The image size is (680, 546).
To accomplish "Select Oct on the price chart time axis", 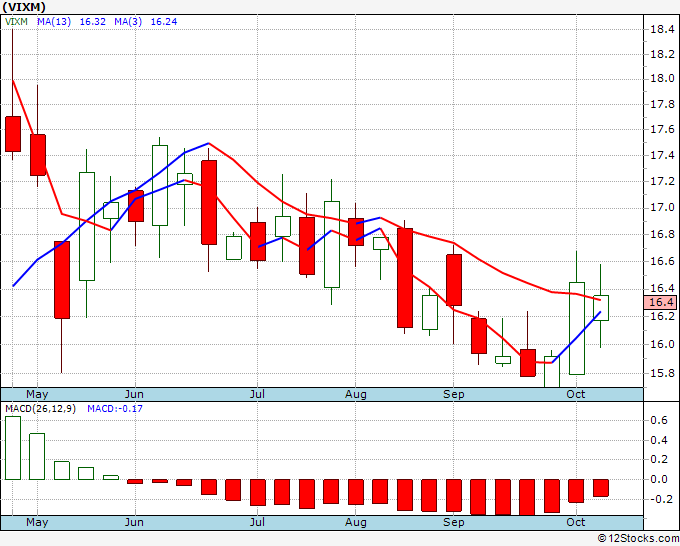I will point(575,394).
